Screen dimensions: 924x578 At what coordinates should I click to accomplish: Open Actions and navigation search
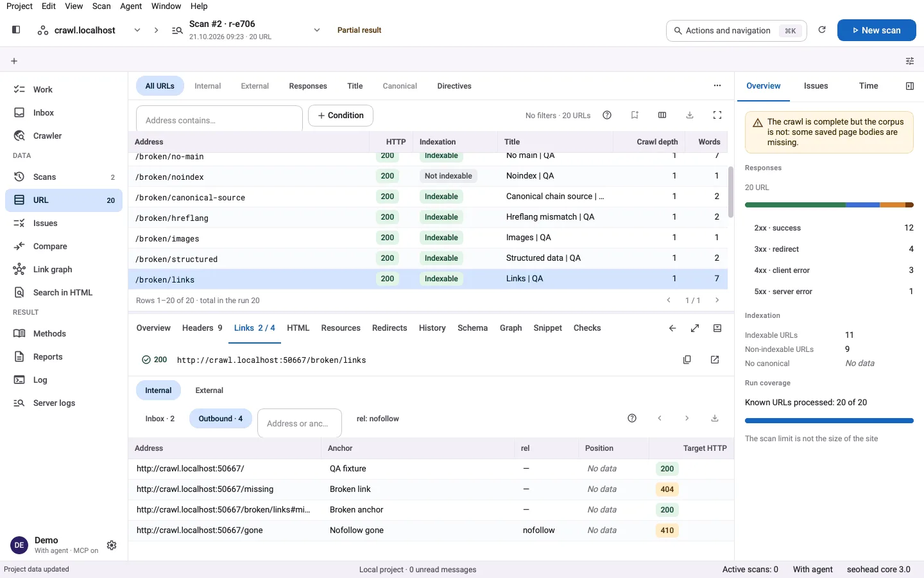(x=737, y=30)
